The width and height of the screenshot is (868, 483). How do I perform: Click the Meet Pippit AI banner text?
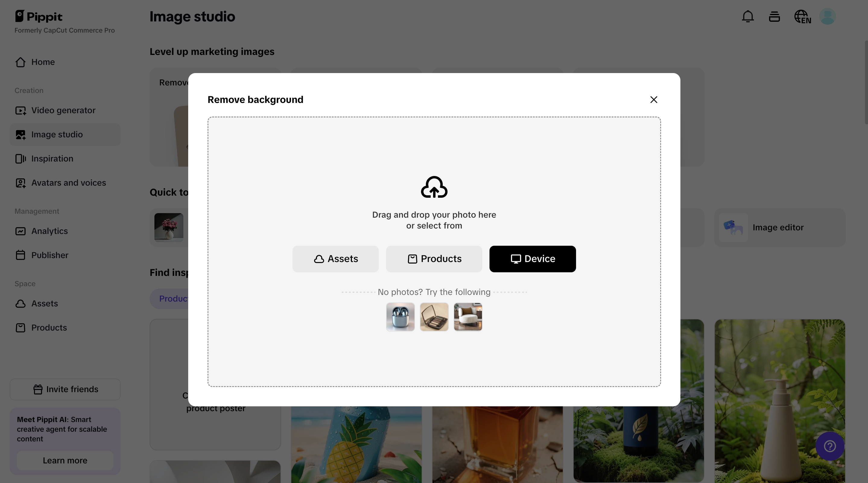click(x=62, y=429)
